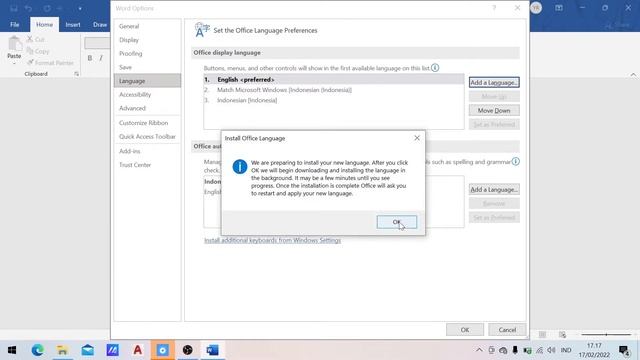The height and width of the screenshot is (360, 640).
Task: Open the Clipboard group dialog launcher
Action: tap(76, 74)
